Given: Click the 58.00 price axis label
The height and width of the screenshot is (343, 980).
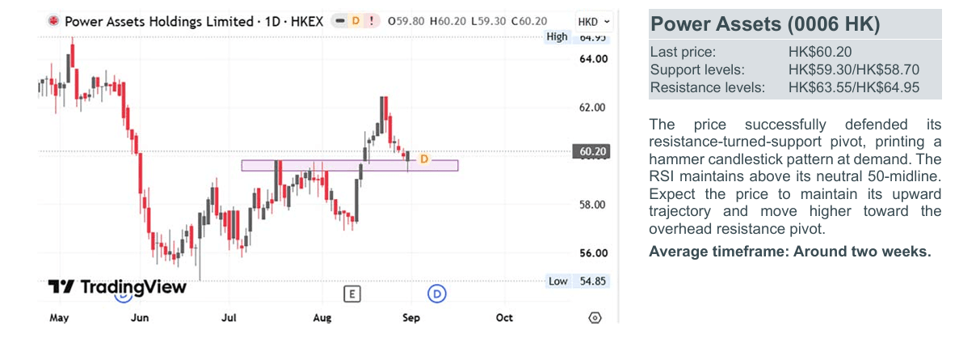Looking at the screenshot, I should click(594, 205).
